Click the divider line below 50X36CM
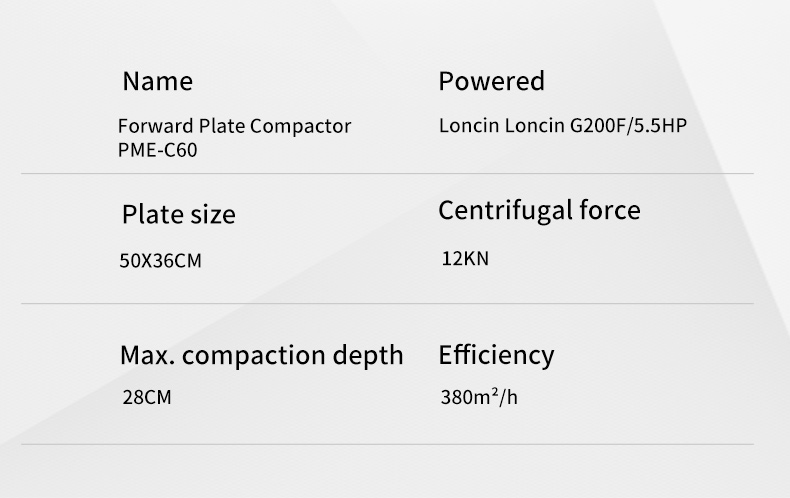 [x=386, y=303]
